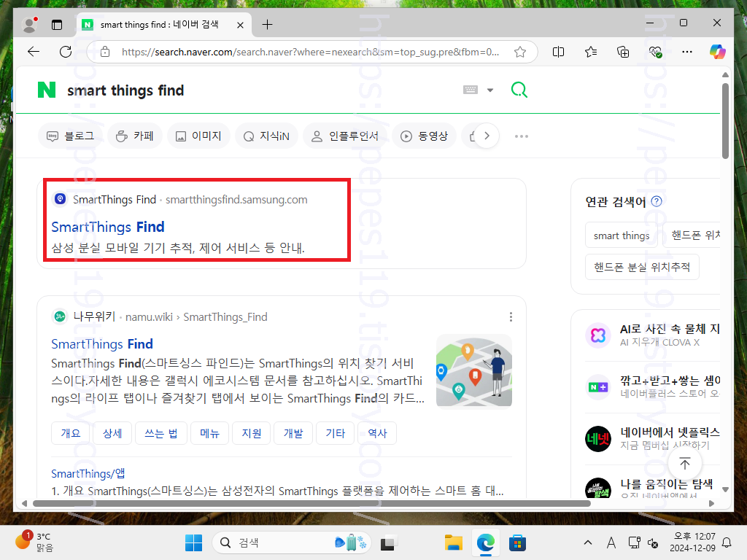
Task: Open the SmartThings/앱 link
Action: pos(88,473)
